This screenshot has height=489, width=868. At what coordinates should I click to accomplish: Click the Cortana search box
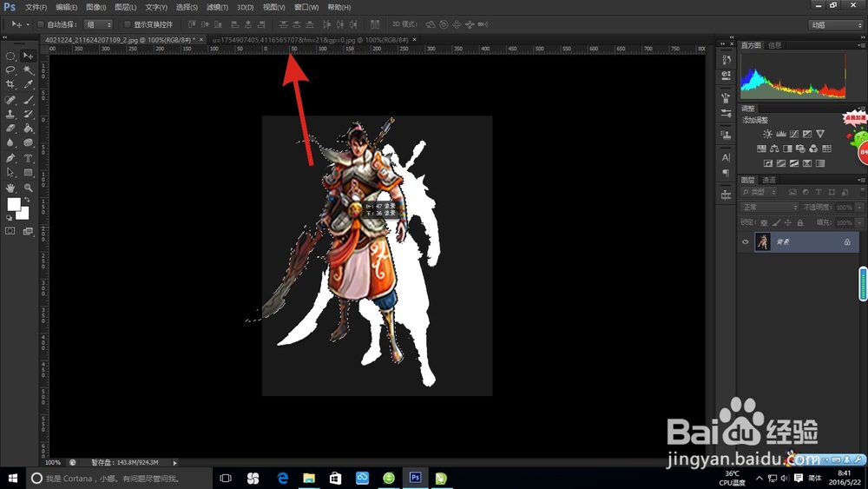tap(119, 479)
